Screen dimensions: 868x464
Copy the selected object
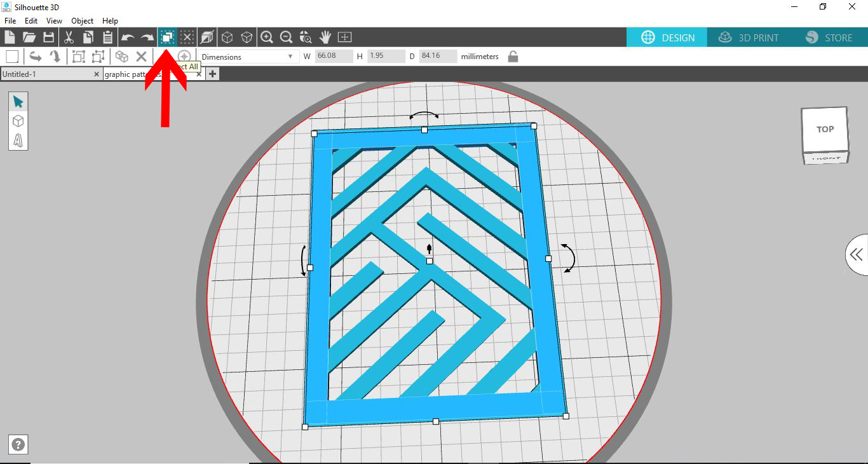pyautogui.click(x=88, y=37)
